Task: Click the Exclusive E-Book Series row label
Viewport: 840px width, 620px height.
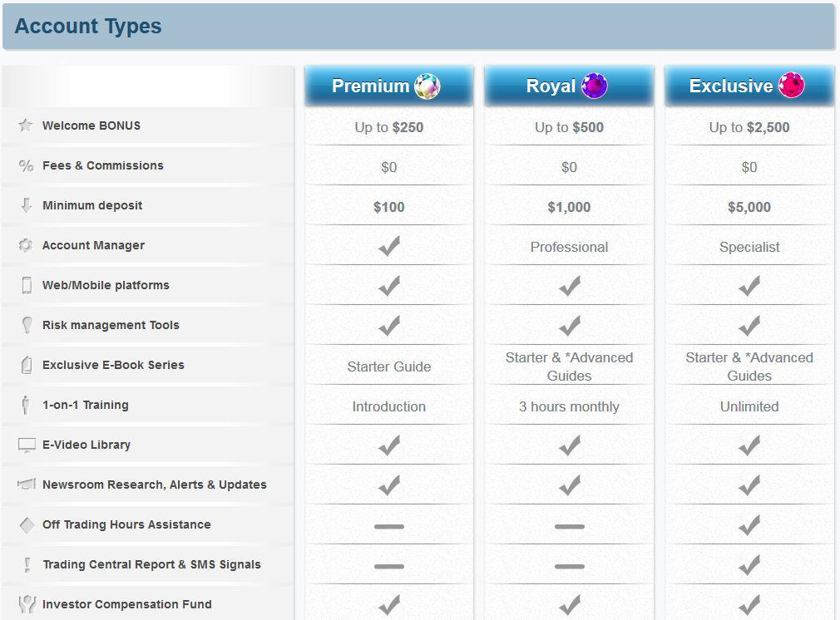Action: (x=113, y=365)
